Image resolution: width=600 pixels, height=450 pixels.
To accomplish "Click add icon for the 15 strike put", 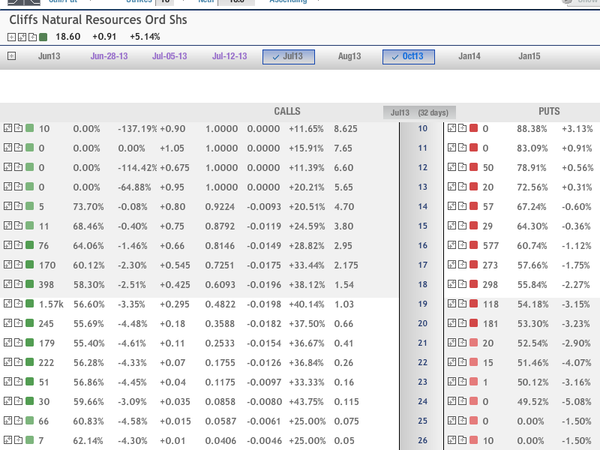I will (x=462, y=226).
